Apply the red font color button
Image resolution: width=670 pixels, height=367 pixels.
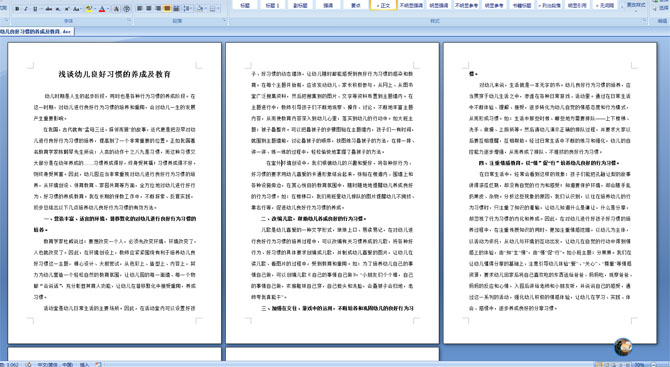pyautogui.click(x=102, y=9)
